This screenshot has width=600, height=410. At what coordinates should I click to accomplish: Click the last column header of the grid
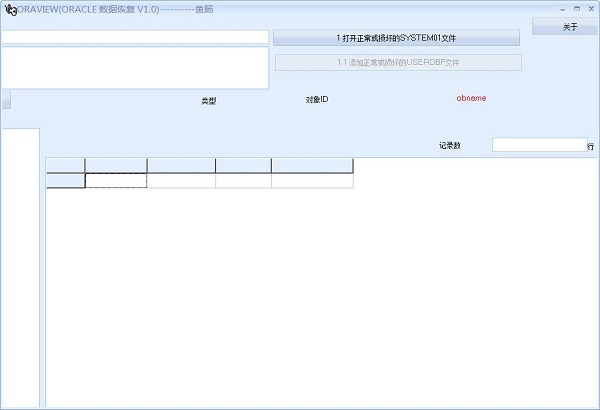[312, 166]
